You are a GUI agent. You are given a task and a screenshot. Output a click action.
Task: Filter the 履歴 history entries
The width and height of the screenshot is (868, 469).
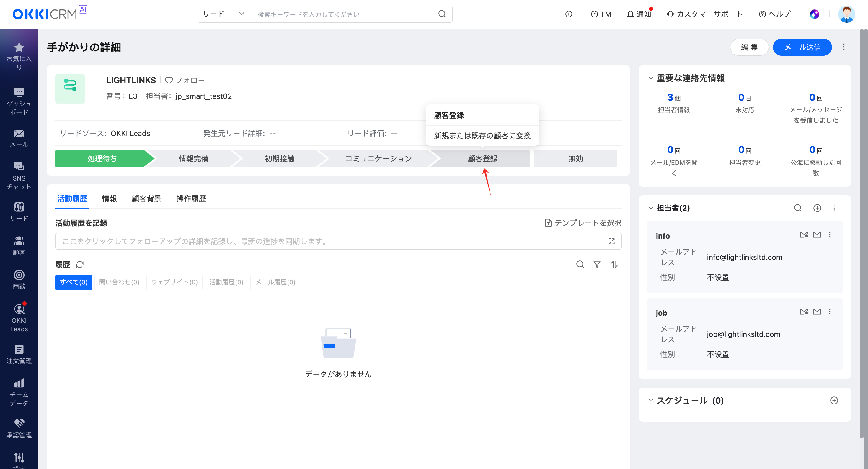coord(597,265)
